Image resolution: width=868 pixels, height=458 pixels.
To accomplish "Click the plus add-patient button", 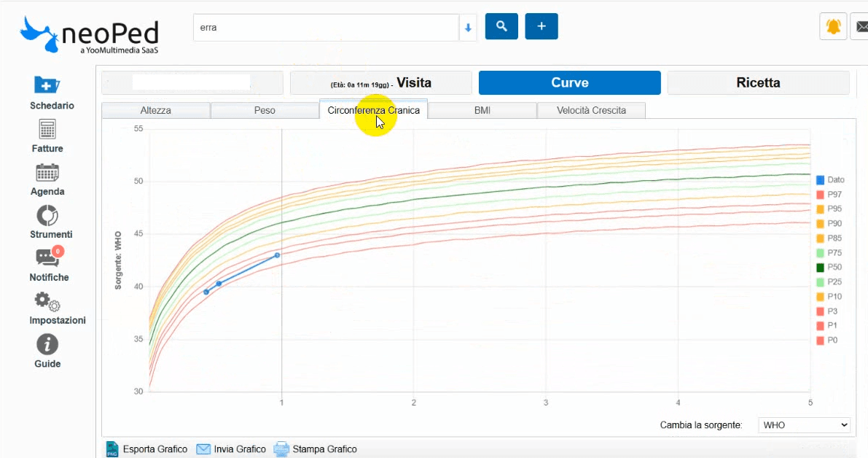I will (x=541, y=26).
